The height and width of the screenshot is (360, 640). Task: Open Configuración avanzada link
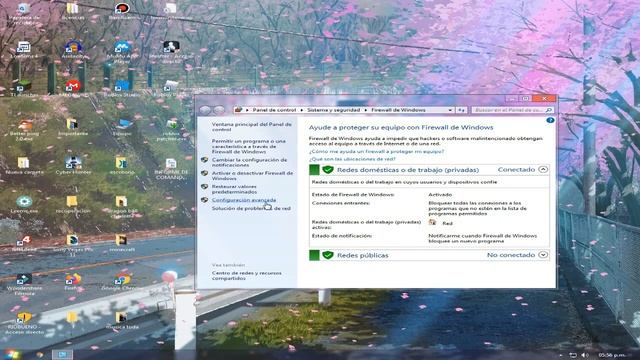coord(244,200)
